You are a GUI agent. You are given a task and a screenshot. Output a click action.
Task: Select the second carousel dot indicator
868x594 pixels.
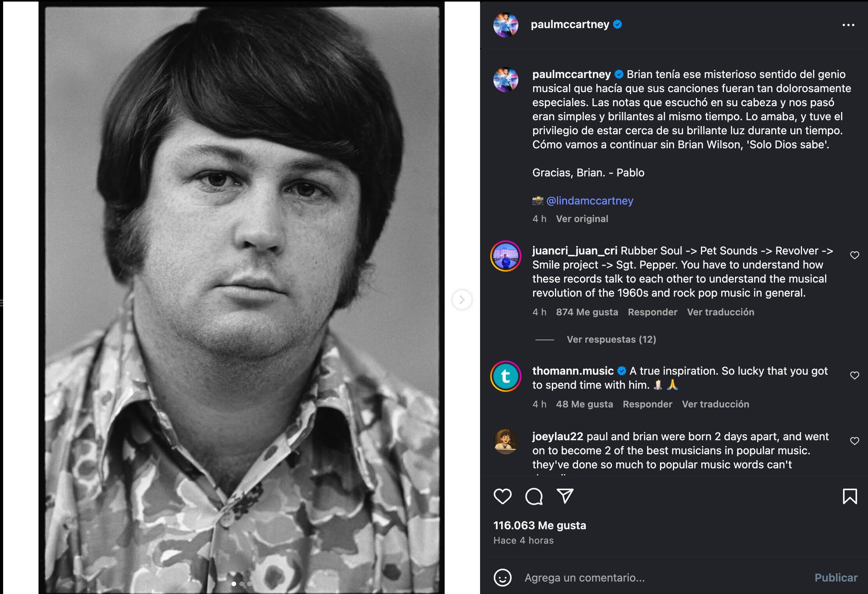point(242,584)
